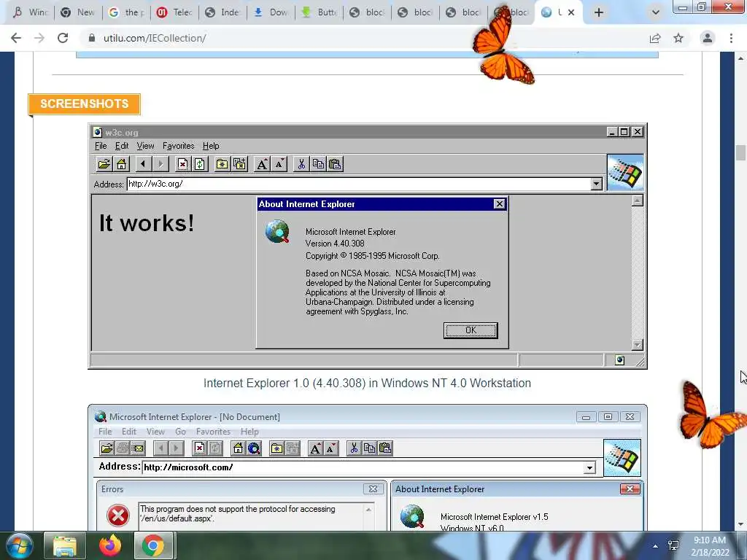
Task: Click scroll-down arrow in w3c.org screenshot
Action: pos(638,345)
